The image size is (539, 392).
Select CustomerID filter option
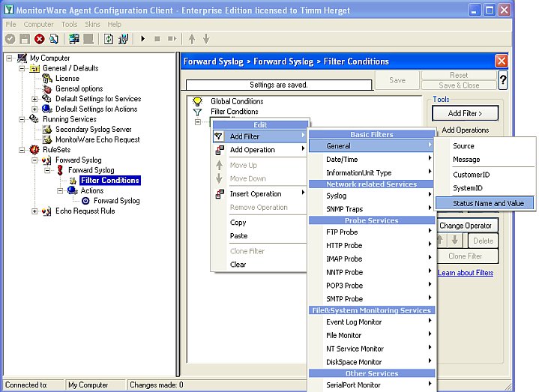pos(485,175)
